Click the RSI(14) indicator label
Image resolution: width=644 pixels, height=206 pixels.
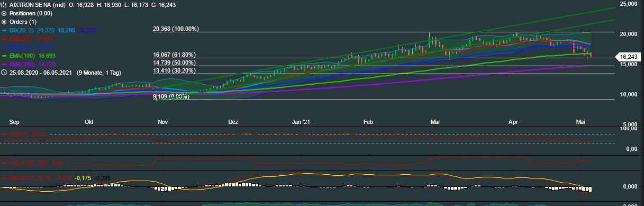pyautogui.click(x=20, y=135)
